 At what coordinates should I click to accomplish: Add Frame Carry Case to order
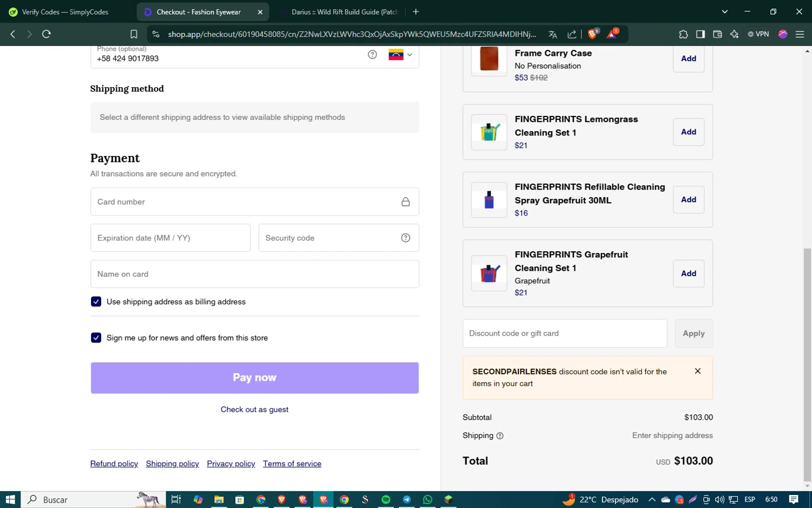[x=689, y=58]
